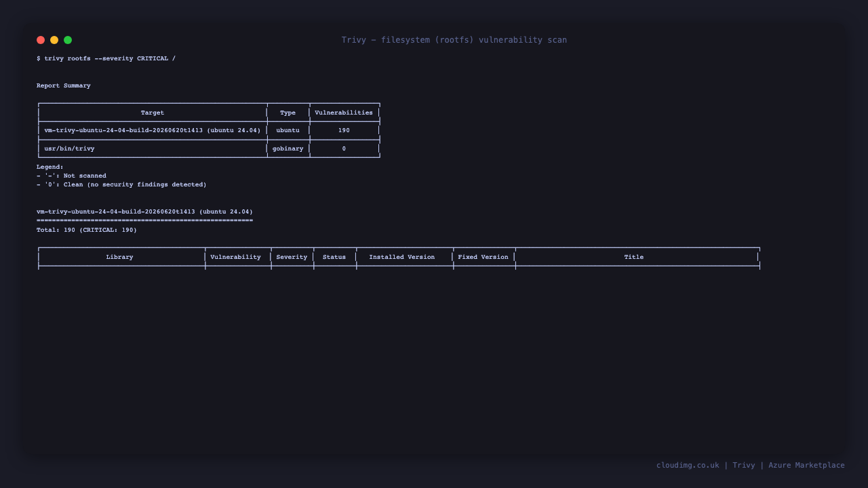The image size is (868, 488).
Task: Click the 'Vulnerability' column header
Action: tap(235, 257)
